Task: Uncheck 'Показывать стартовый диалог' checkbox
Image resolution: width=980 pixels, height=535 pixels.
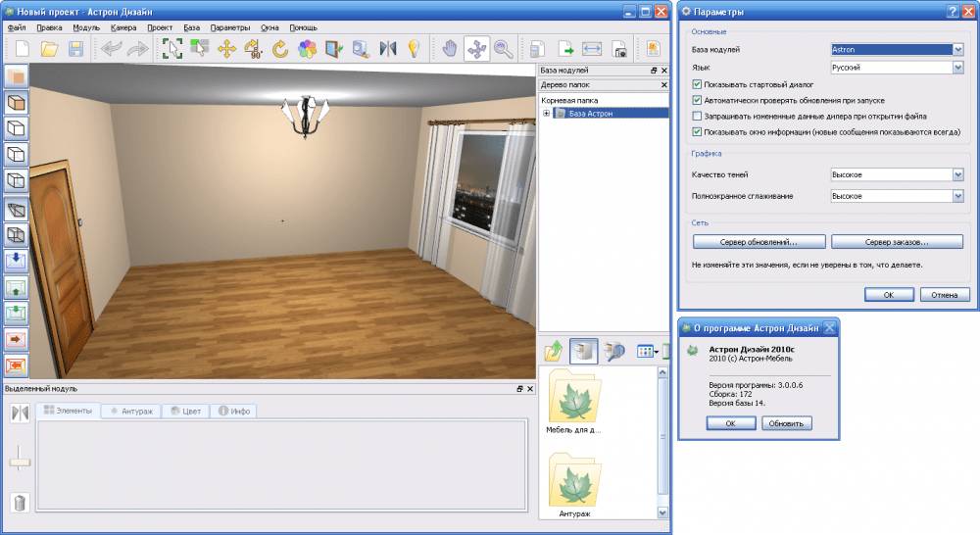Action: 697,85
